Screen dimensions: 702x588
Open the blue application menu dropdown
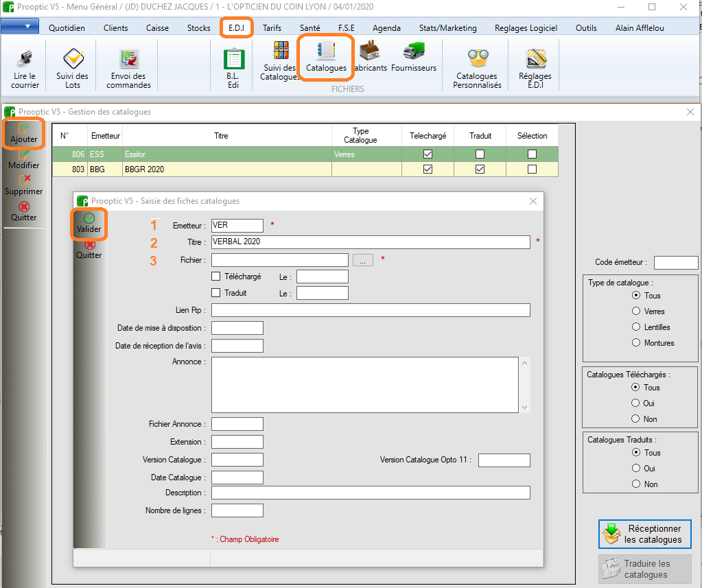click(20, 26)
